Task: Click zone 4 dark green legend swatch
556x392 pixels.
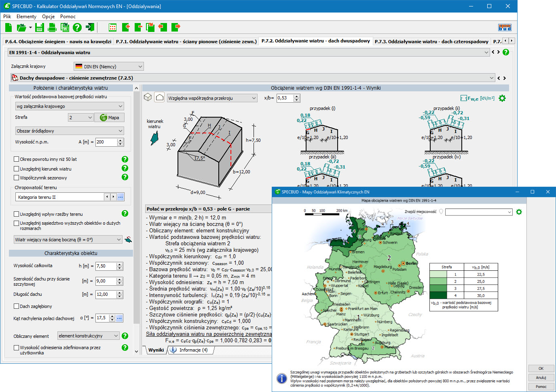Action: coord(438,295)
